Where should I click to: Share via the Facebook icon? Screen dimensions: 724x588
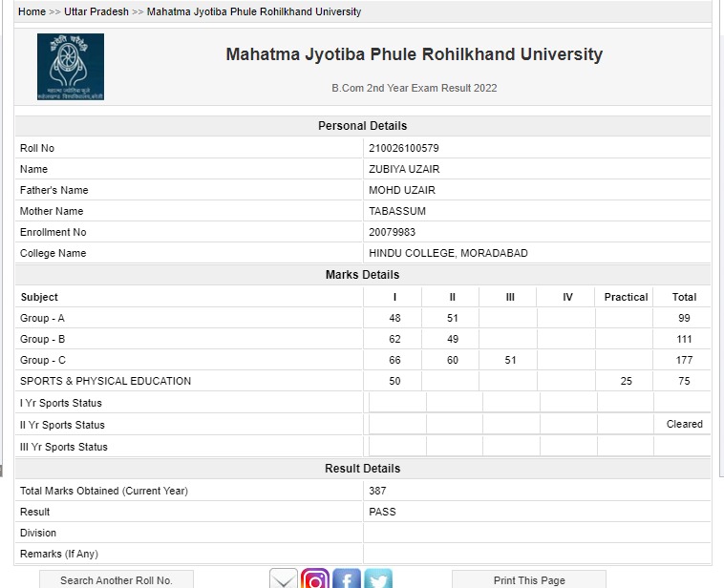pyautogui.click(x=347, y=578)
